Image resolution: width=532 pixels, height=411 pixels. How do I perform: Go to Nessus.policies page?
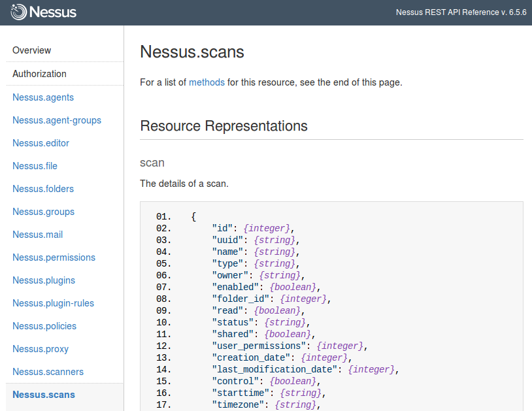pyautogui.click(x=44, y=326)
